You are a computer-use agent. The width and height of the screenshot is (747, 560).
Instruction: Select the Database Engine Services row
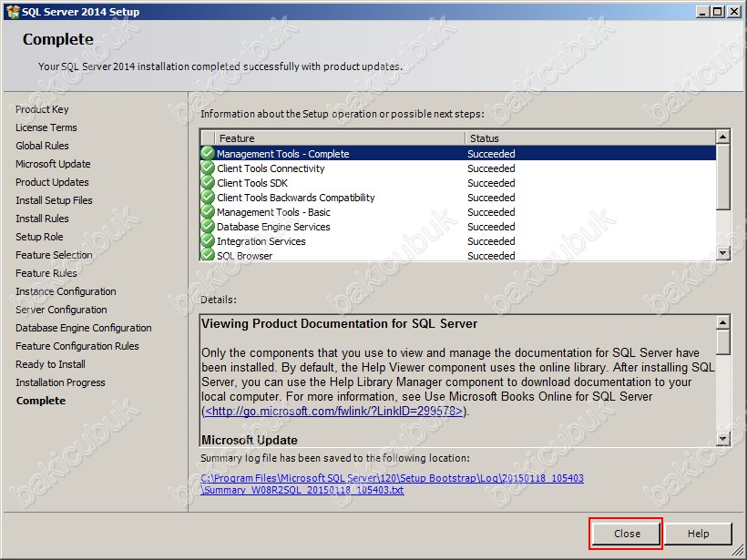458,227
